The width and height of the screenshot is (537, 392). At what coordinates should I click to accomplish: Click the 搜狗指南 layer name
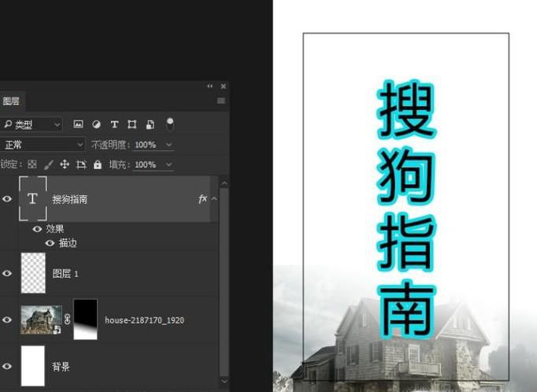(x=69, y=199)
